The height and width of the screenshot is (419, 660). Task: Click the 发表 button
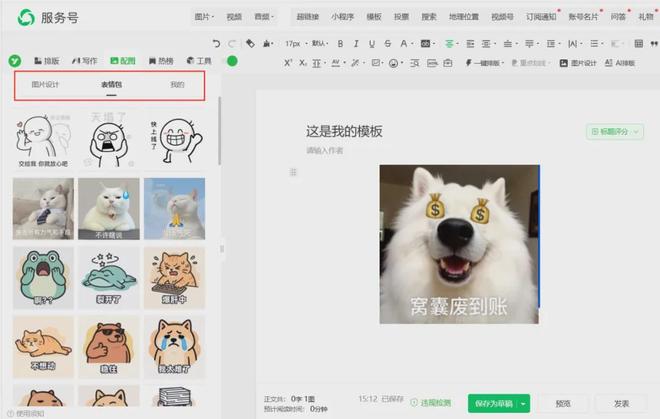[x=621, y=403]
